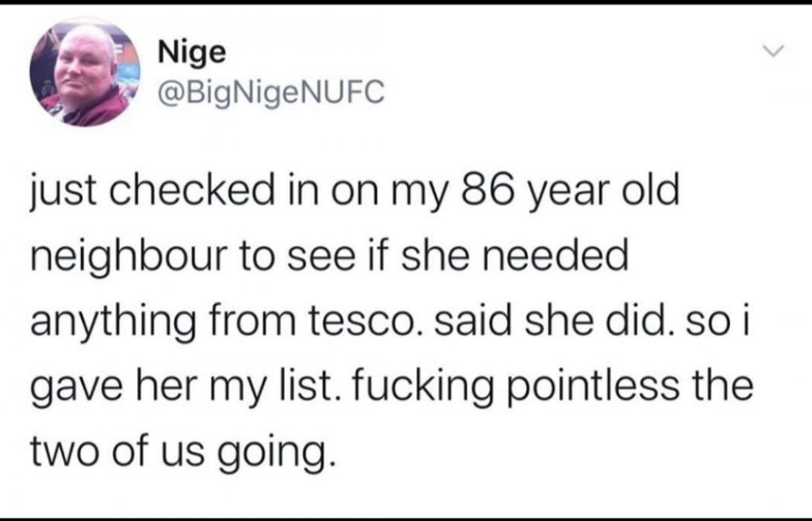
Task: Click the words 'she needed'
Action: [514, 256]
